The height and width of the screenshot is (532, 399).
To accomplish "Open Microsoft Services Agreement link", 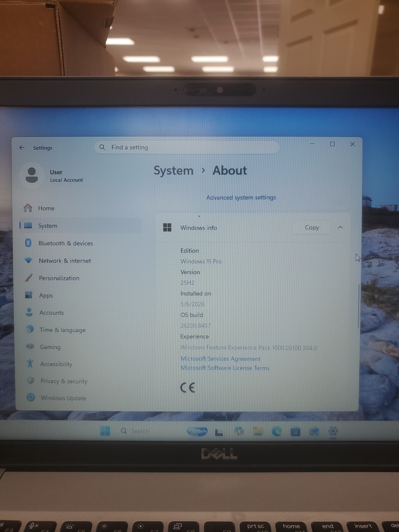I will (221, 359).
